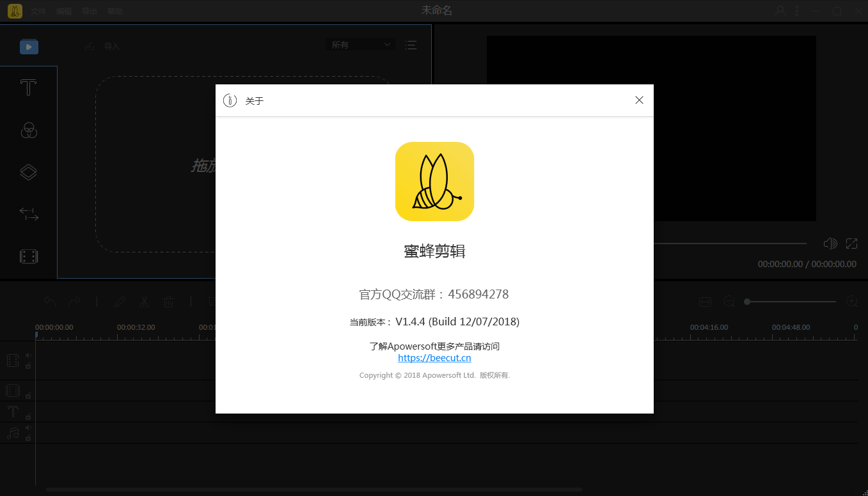Image resolution: width=868 pixels, height=496 pixels.
Task: Select the media library tab icon
Action: tap(29, 47)
